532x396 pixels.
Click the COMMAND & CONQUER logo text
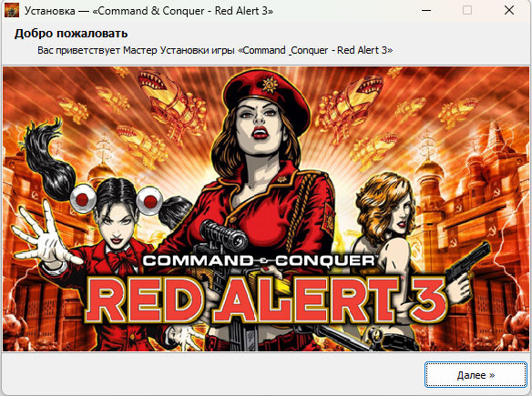pos(258,261)
